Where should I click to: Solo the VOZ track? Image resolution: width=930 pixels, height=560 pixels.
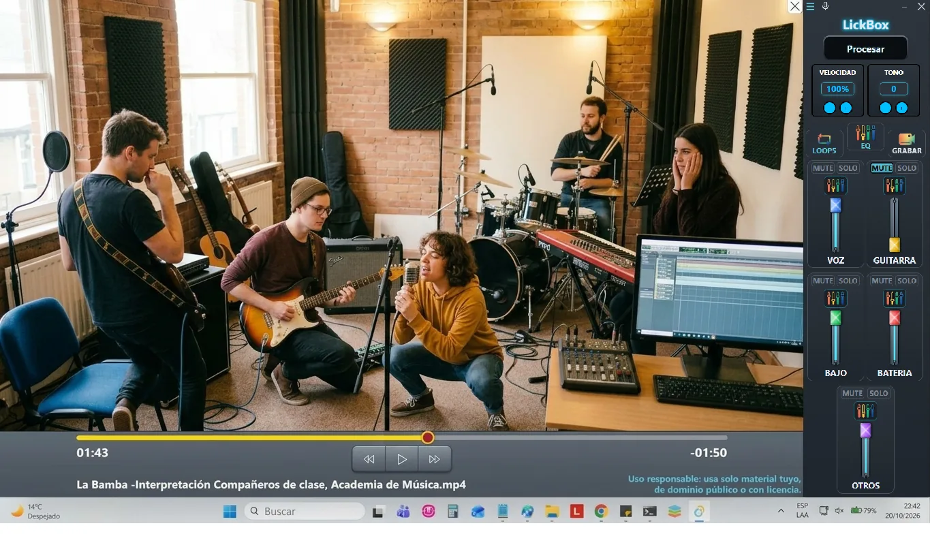848,168
